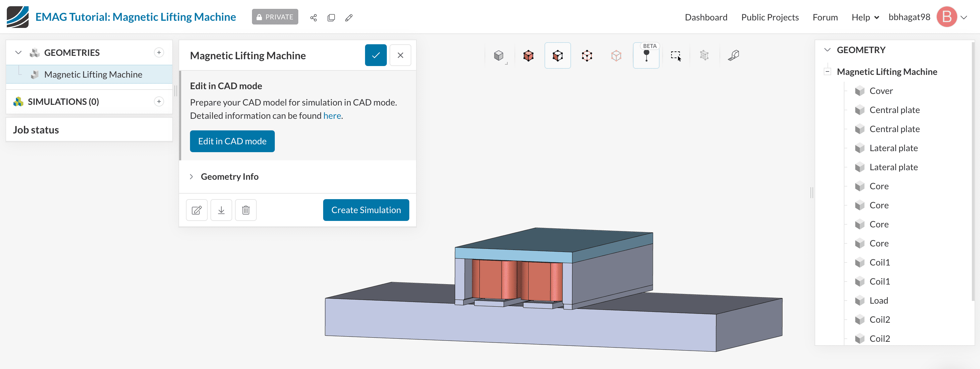
Task: Go to Public Projects
Action: pyautogui.click(x=770, y=17)
